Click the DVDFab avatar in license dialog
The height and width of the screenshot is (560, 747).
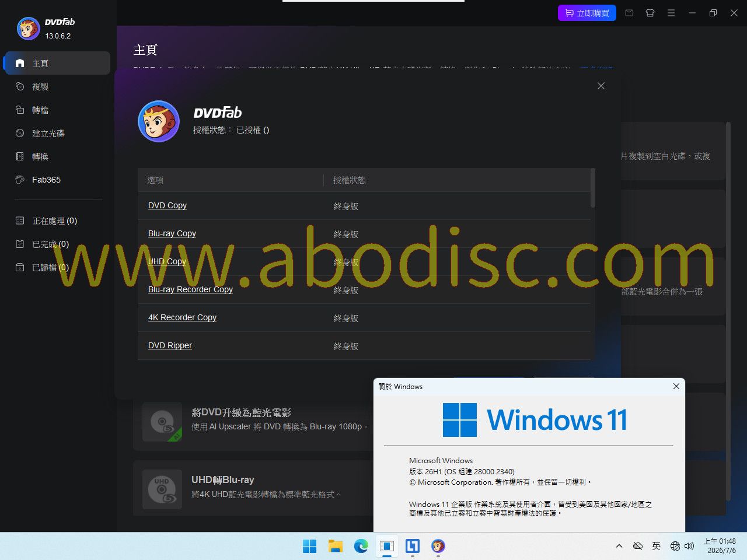pos(159,121)
